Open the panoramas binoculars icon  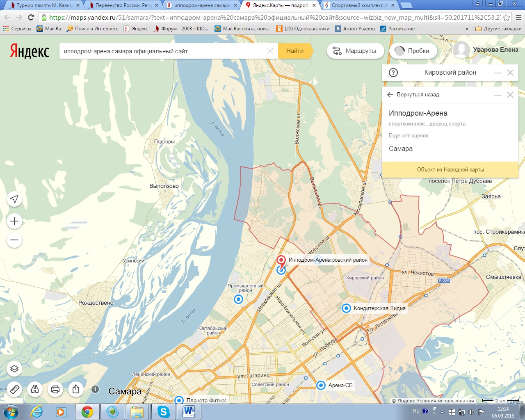tap(35, 389)
